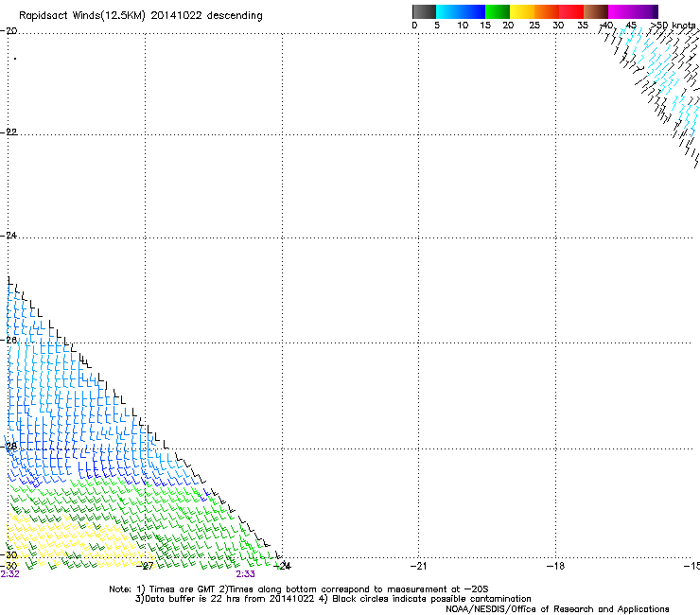700x615 pixels.
Task: Click the purple timestamp "2:33"
Action: click(x=246, y=574)
